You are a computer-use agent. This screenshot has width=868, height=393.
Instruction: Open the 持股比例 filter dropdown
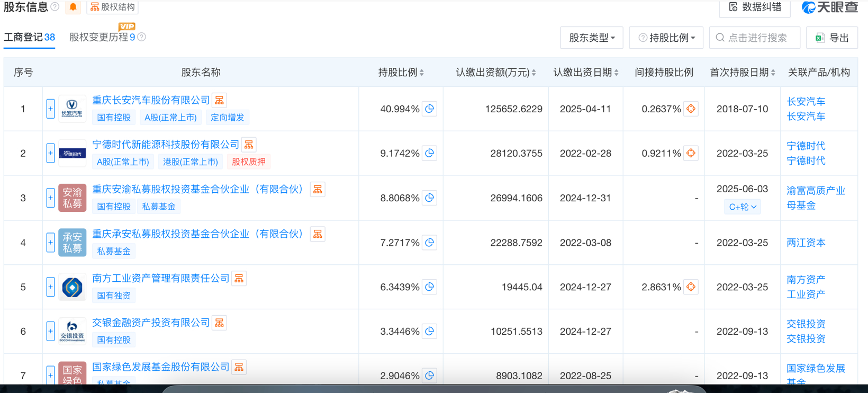point(666,38)
